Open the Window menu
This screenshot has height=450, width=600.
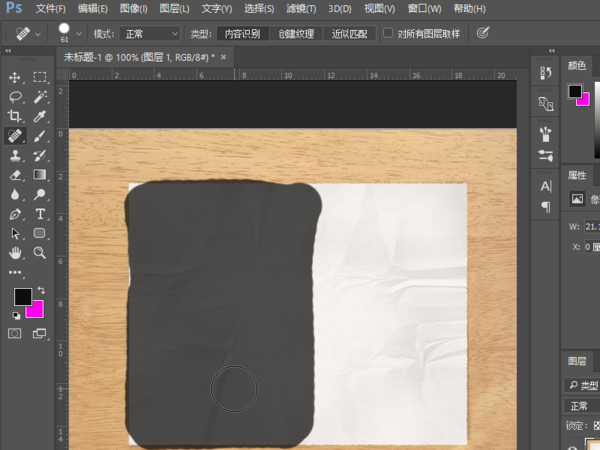pos(424,8)
